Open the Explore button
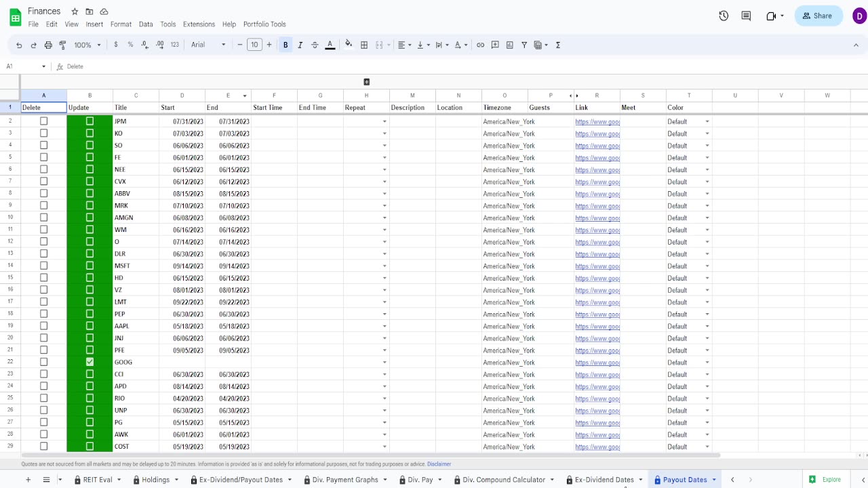Viewport: 868px width, 488px height. coord(825,480)
